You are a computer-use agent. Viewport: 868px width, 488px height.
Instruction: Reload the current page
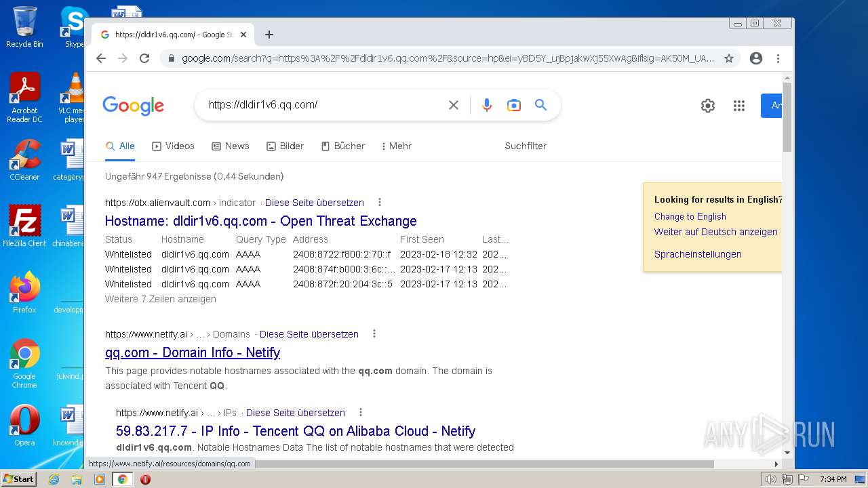[x=144, y=58]
